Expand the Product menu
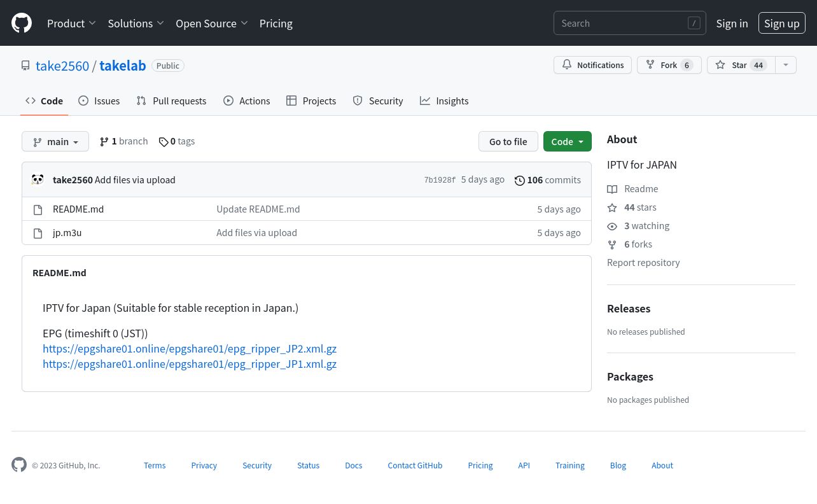This screenshot has height=504, width=817. (x=71, y=24)
